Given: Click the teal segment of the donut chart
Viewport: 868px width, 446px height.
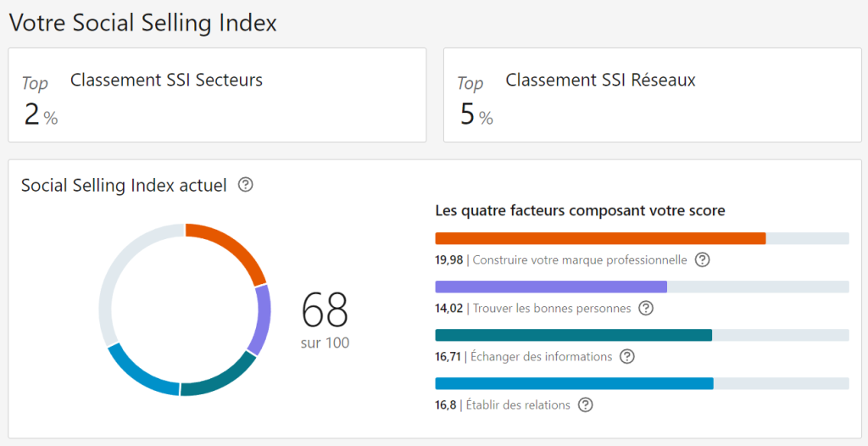Looking at the screenshot, I should tap(221, 382).
